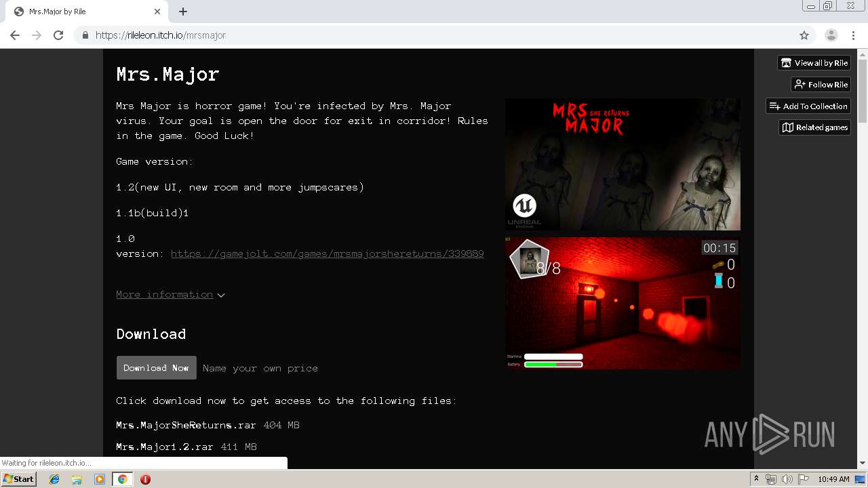
Task: Go back with the browser back arrow
Action: click(x=15, y=35)
